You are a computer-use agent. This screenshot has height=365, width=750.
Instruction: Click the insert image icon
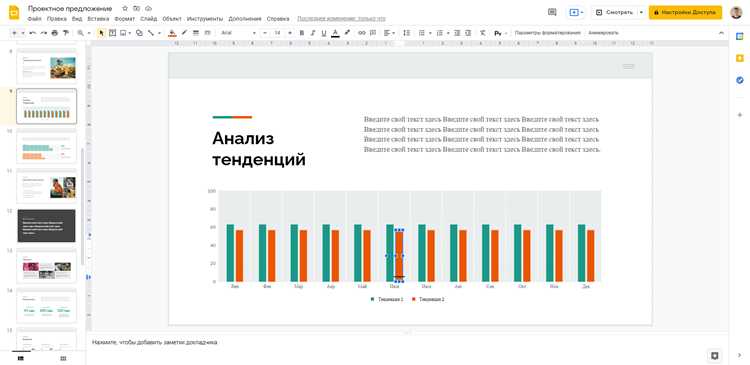click(123, 33)
